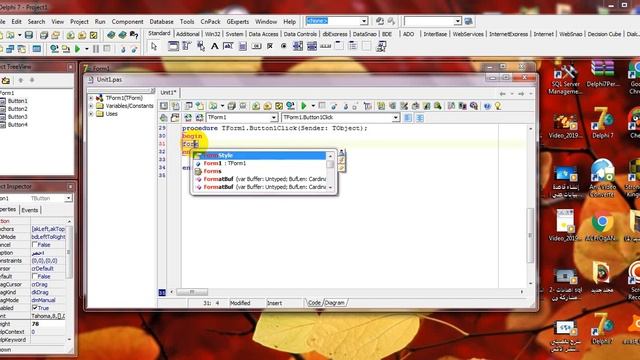
Task: Select Button1 in Object TreeView
Action: point(18,101)
